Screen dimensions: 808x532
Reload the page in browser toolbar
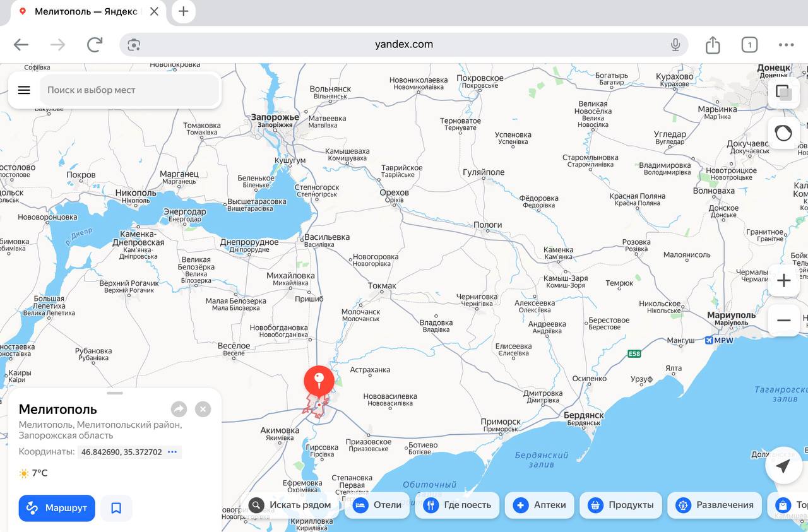point(95,45)
